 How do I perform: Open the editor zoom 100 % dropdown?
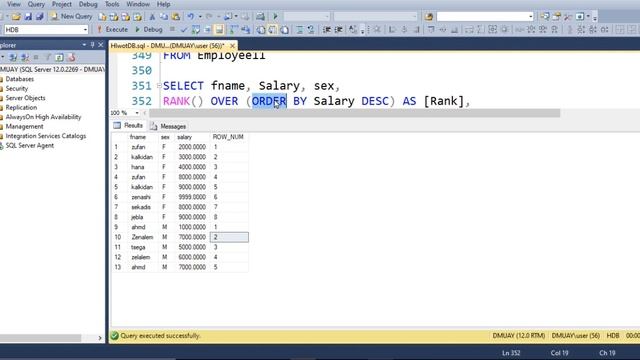pos(137,113)
